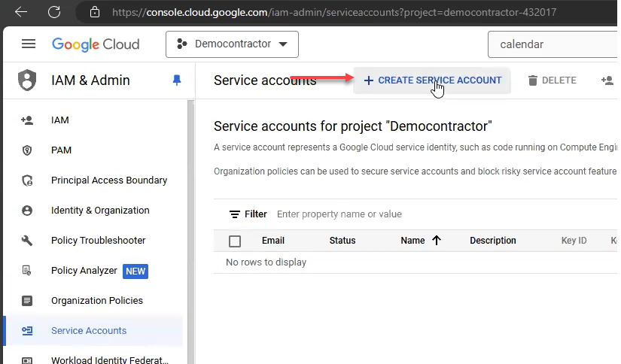Click the Principal Access Boundary icon
This screenshot has height=364, width=621.
click(x=27, y=180)
